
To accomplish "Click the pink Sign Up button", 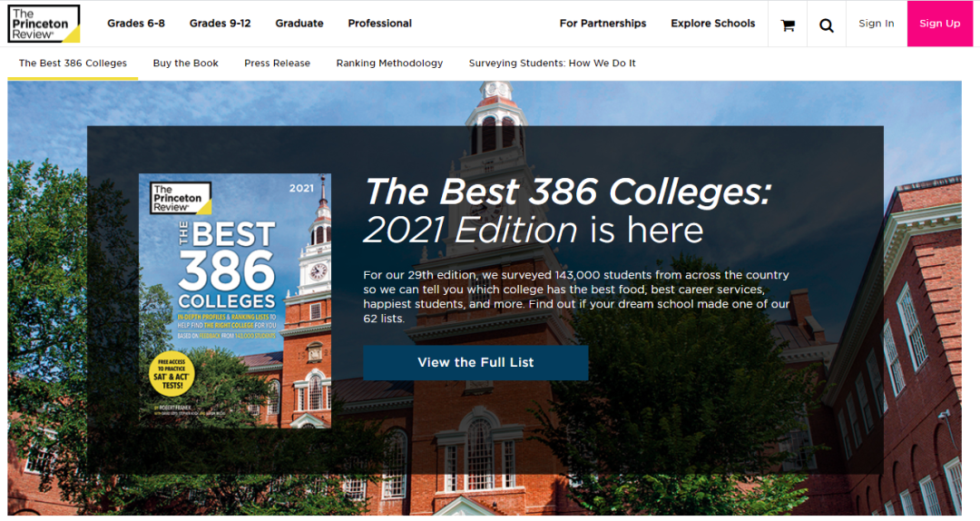I will click(940, 24).
